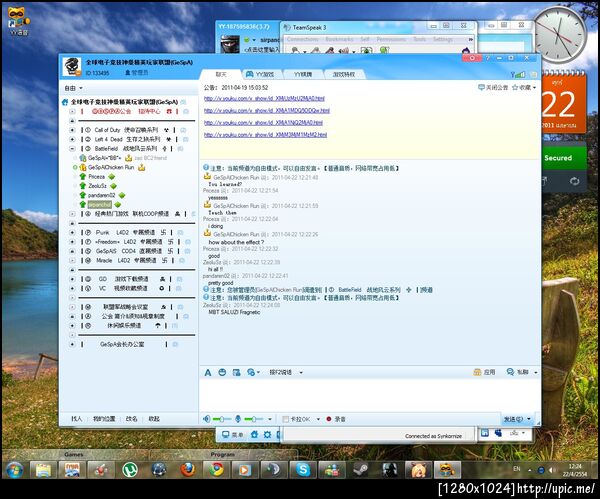Toggle the 卡拉OK checkbox

(285, 419)
